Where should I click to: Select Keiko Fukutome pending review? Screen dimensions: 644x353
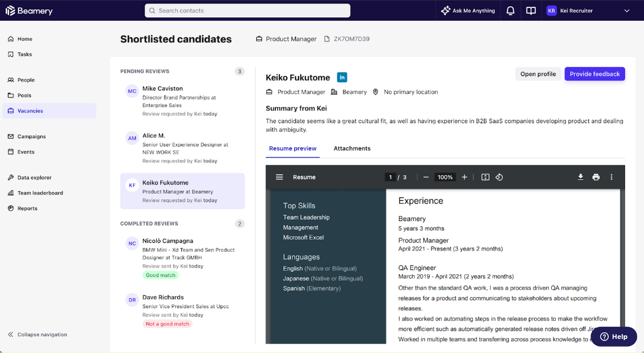coord(183,191)
